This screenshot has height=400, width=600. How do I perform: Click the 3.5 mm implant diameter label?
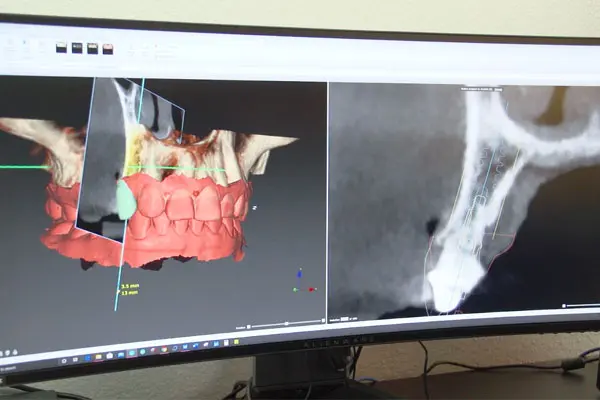pos(130,286)
